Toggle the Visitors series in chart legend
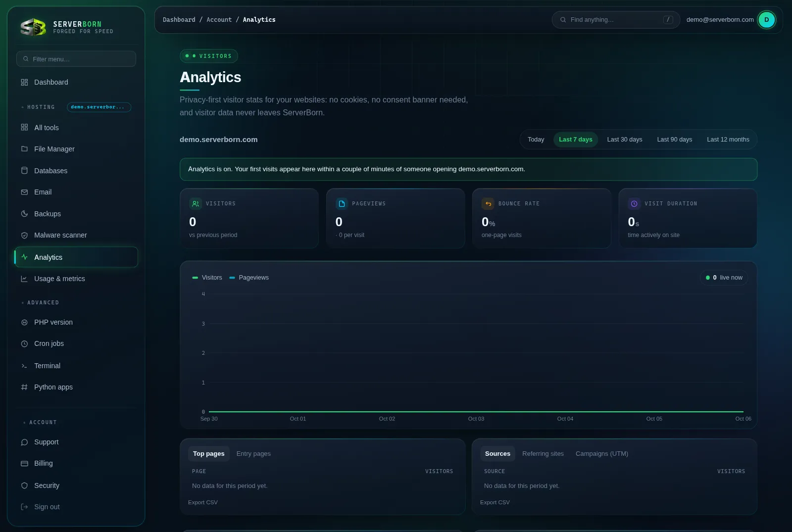This screenshot has width=792, height=532. pyautogui.click(x=207, y=278)
